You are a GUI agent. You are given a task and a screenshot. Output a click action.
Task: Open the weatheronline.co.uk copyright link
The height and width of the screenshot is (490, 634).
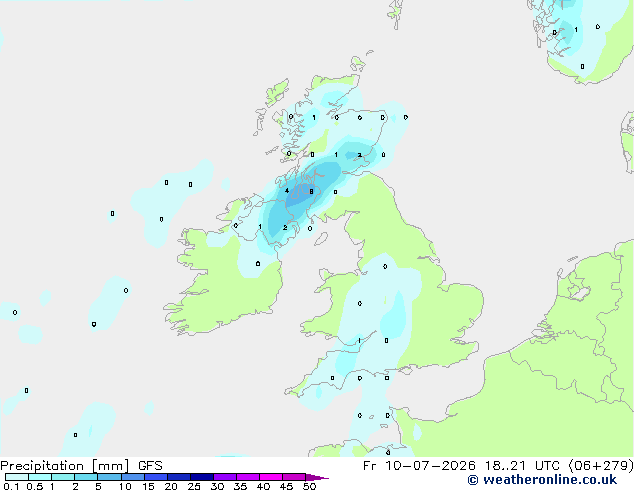(542, 480)
